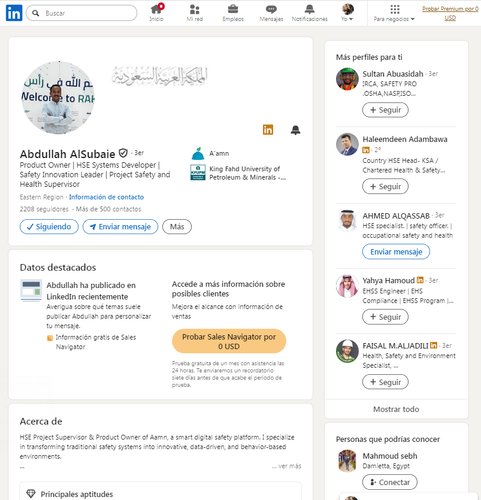Follow FAISAL M.ALJADILI with Seguir

(x=385, y=382)
